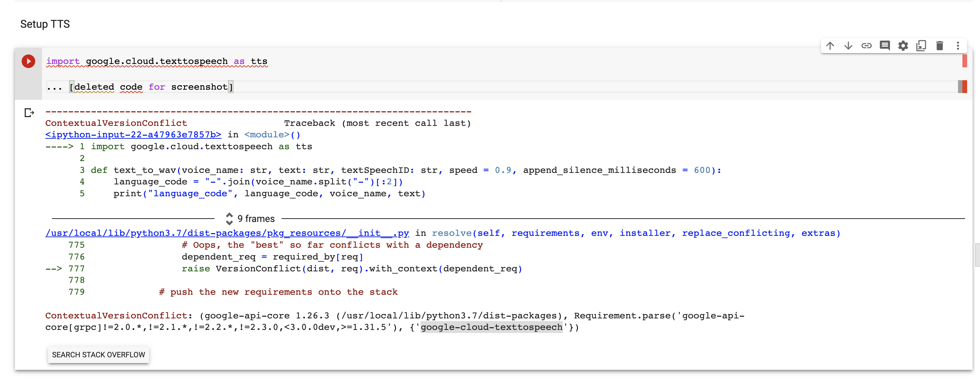Click light red error marker beside import line
Screen dimensions: 980x381
tap(964, 61)
